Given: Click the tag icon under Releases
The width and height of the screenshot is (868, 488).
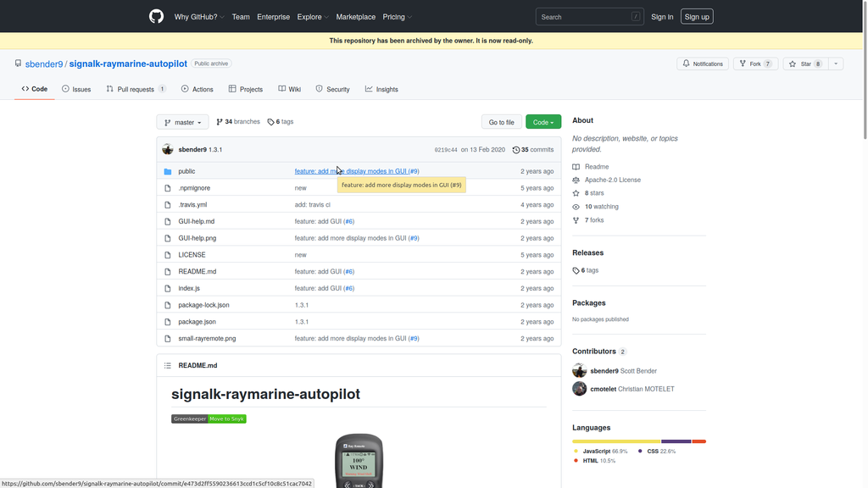Looking at the screenshot, I should 576,270.
